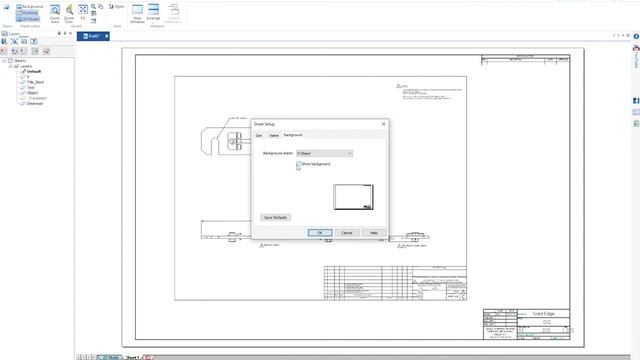Select the Title_Block layer

[35, 82]
